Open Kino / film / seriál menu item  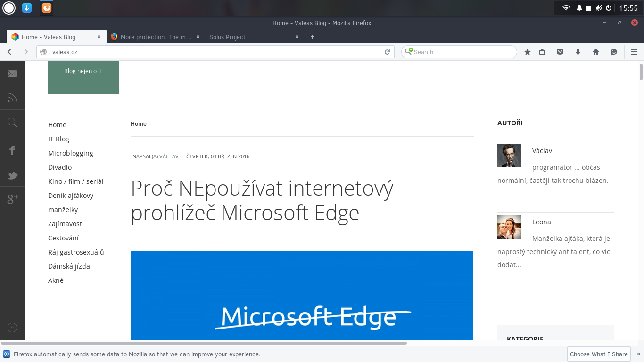click(x=76, y=181)
